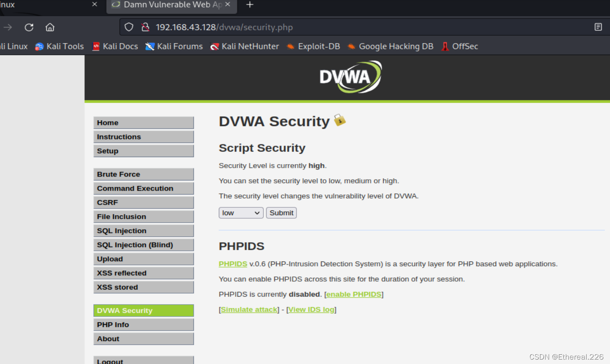Click the enable PHPIDS link
Screen dimensions: 610x364
[354, 294]
